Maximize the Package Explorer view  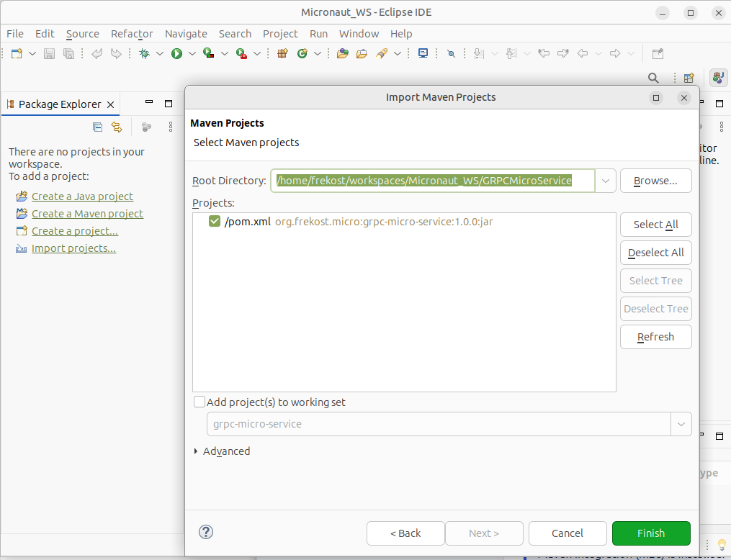(x=169, y=104)
